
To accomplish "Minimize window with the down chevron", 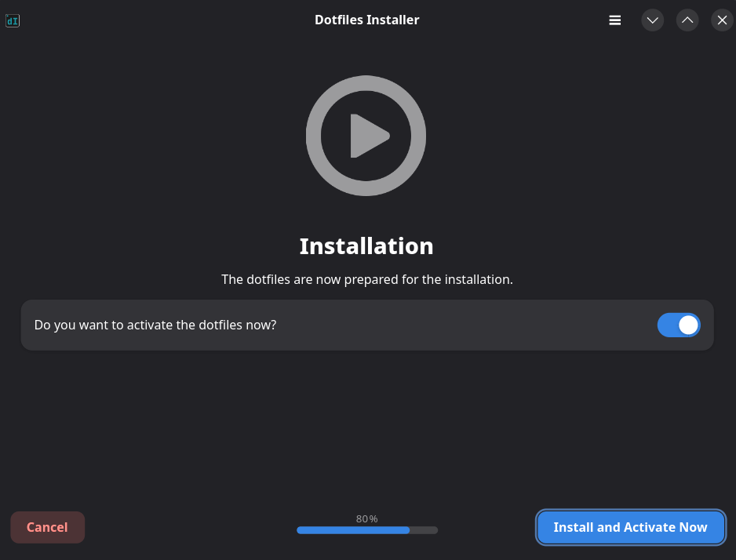I will [652, 20].
